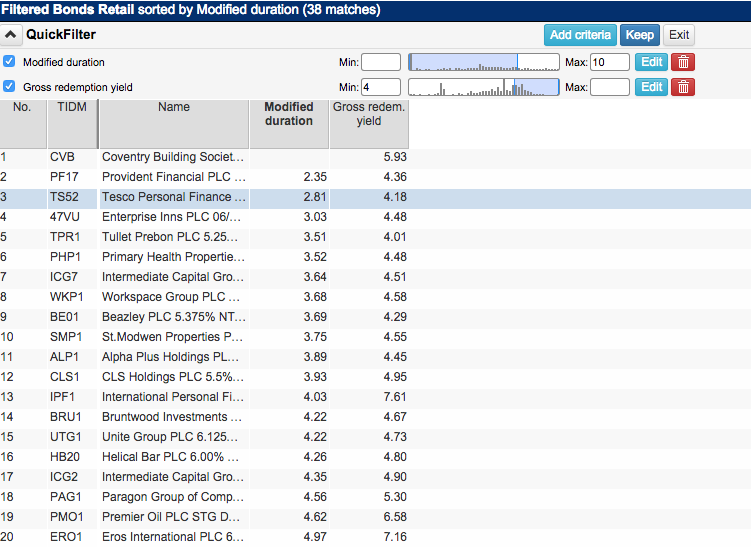Exit the QuickFilter

[x=679, y=35]
